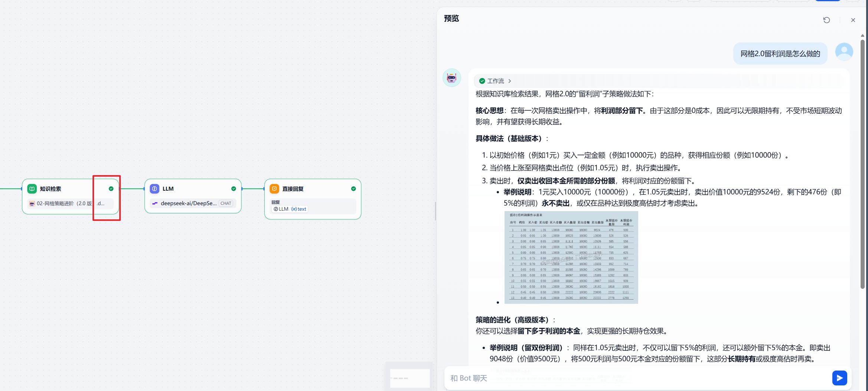
Task: Click the user avatar next to the question
Action: 844,52
